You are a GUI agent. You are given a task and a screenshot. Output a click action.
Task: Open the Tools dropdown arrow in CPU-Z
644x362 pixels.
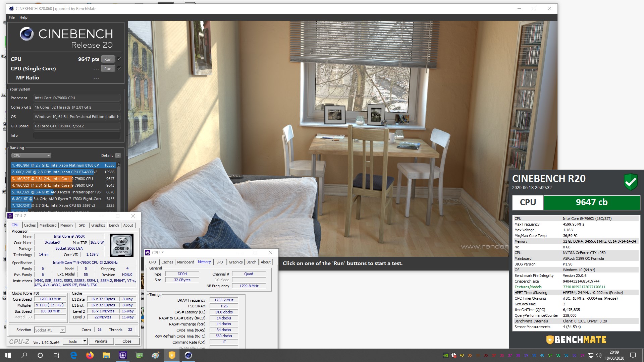point(85,341)
